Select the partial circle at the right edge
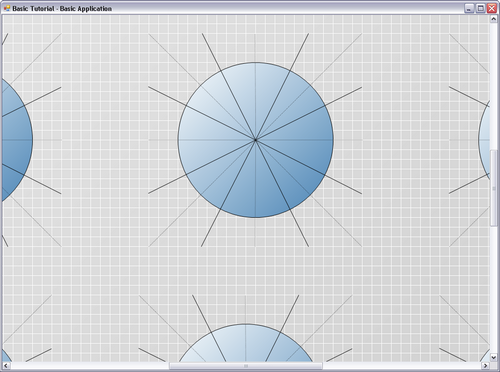Image resolution: width=500 pixels, height=372 pixels. [x=485, y=140]
